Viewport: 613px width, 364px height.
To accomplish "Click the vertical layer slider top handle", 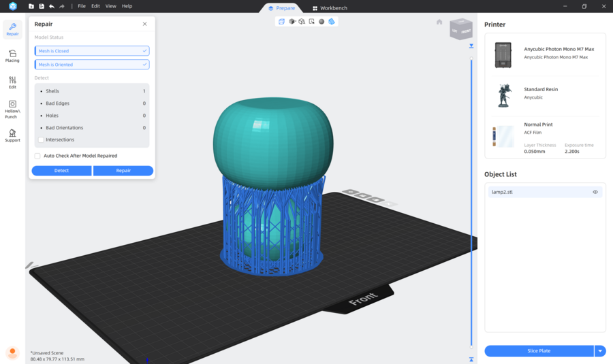I will pyautogui.click(x=471, y=46).
